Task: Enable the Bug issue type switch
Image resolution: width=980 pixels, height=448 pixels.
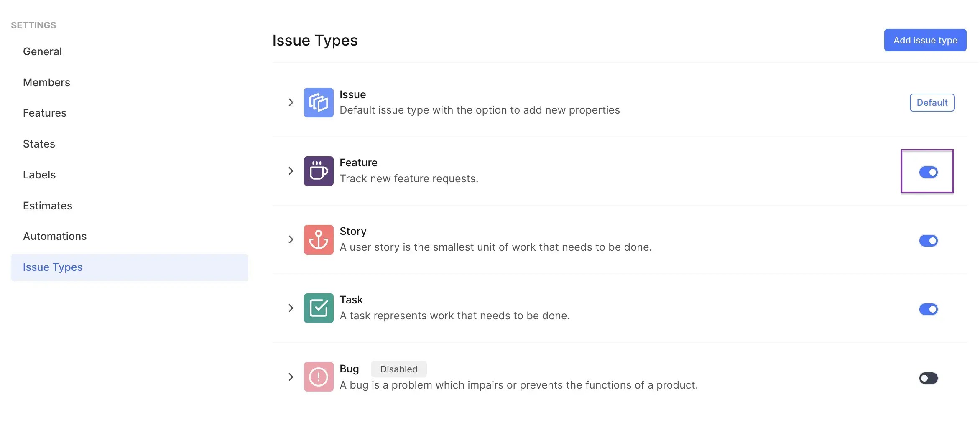Action: tap(928, 378)
